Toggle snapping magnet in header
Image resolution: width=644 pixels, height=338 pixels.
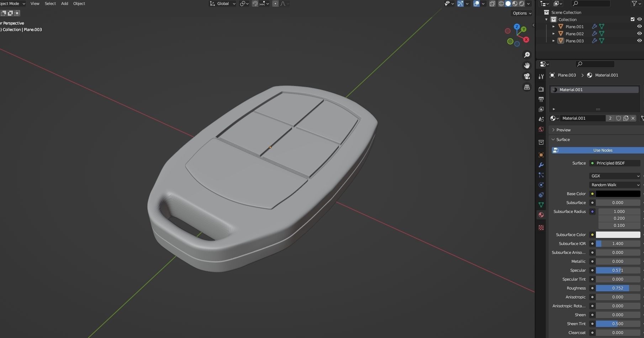pyautogui.click(x=255, y=4)
